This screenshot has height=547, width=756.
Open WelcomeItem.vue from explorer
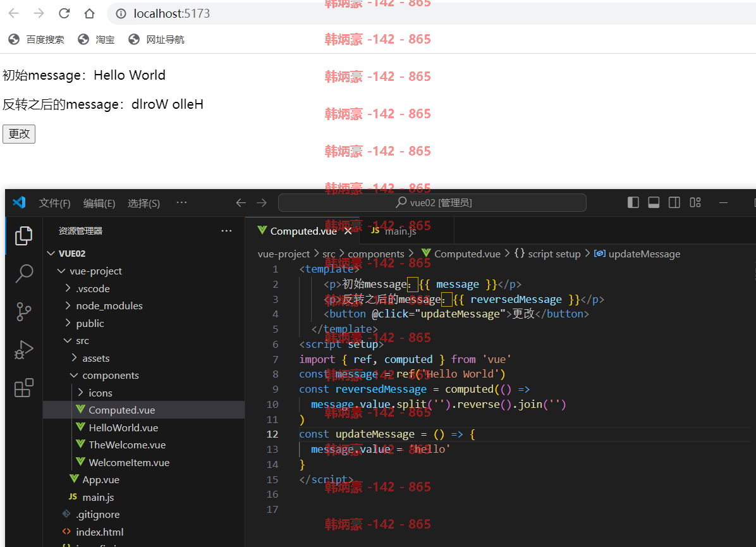[x=143, y=462]
